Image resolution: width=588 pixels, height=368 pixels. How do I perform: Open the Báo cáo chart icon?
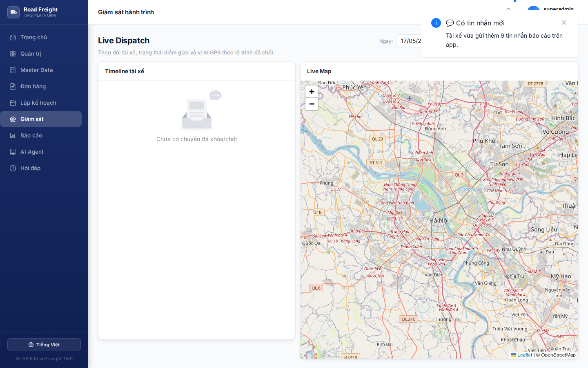pos(13,135)
